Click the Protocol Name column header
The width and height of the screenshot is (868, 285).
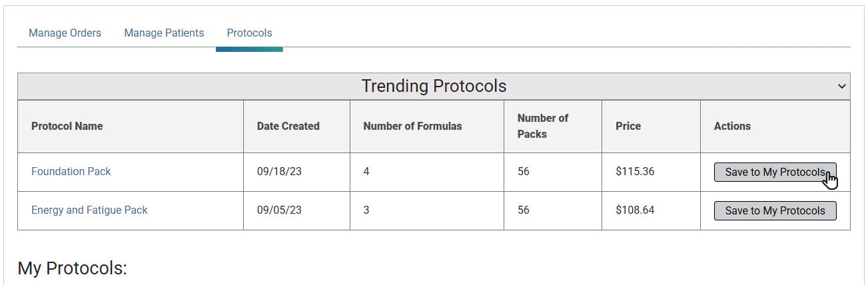point(67,126)
